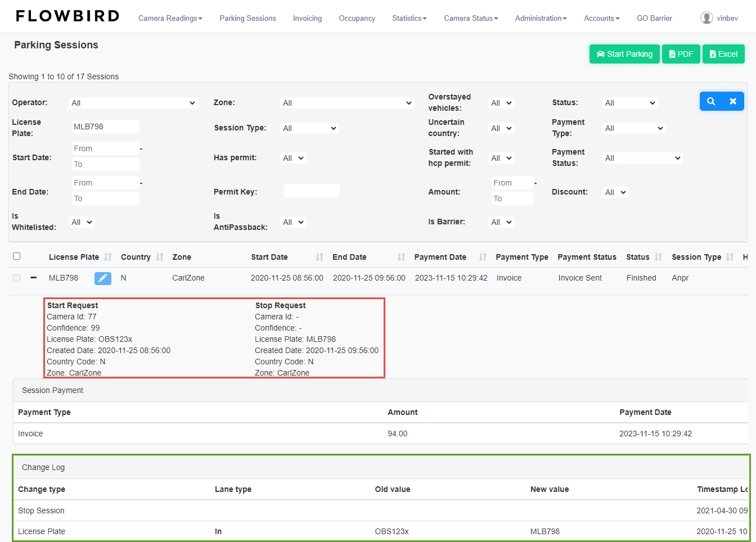Edit license plate MLB798 with the pencil icon
The image size is (756, 542).
click(x=103, y=278)
